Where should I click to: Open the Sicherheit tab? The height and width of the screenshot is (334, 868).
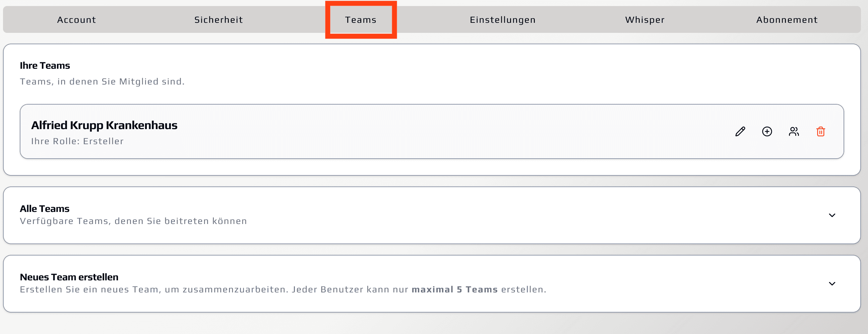coord(219,20)
